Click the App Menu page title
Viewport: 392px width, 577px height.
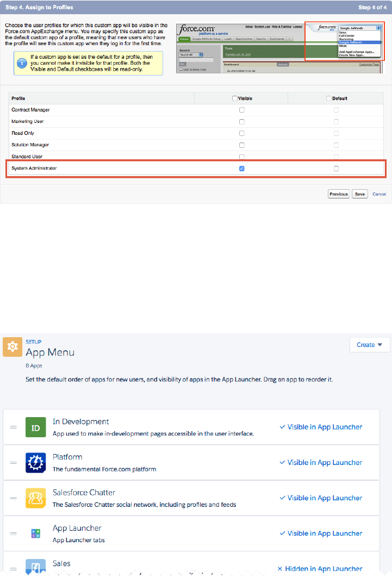pyautogui.click(x=50, y=352)
